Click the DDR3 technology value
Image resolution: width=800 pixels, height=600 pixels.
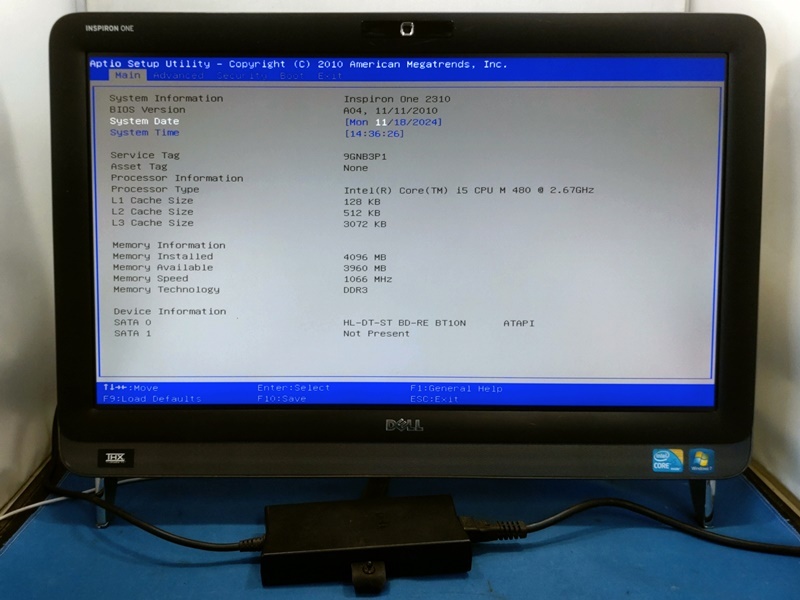click(x=356, y=290)
